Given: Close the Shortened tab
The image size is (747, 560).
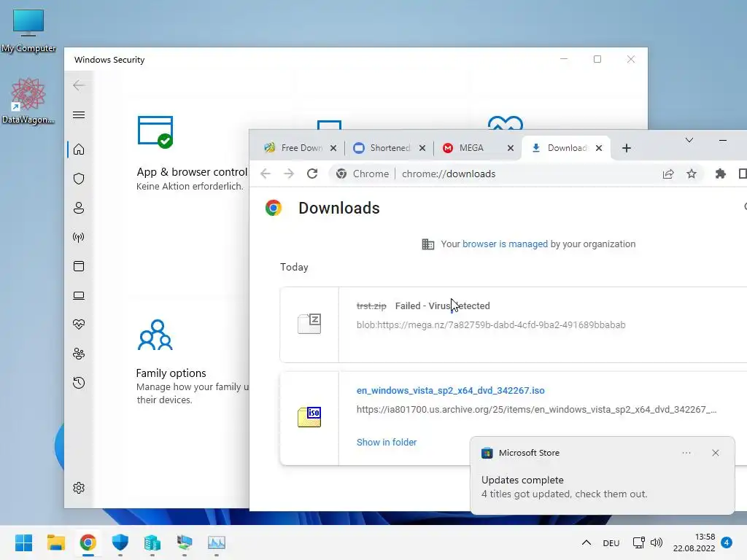Looking at the screenshot, I should click(x=422, y=148).
